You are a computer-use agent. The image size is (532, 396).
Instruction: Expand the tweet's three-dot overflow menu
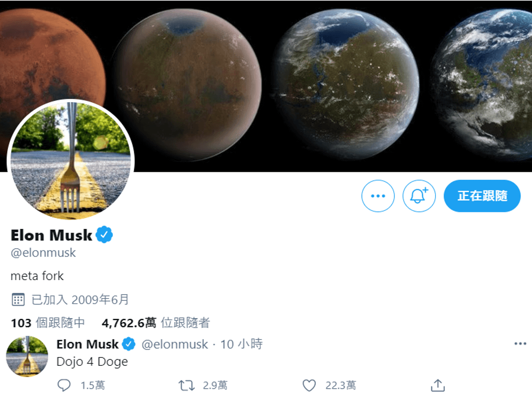[x=520, y=344]
